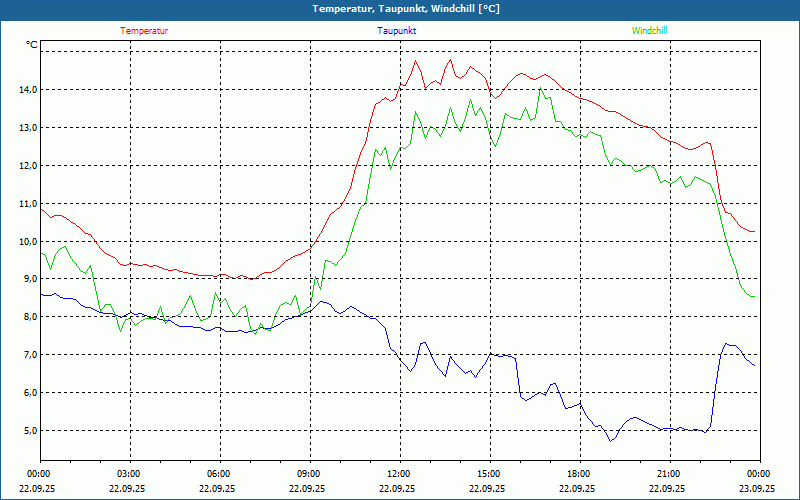Click the °C unit label

coord(32,46)
